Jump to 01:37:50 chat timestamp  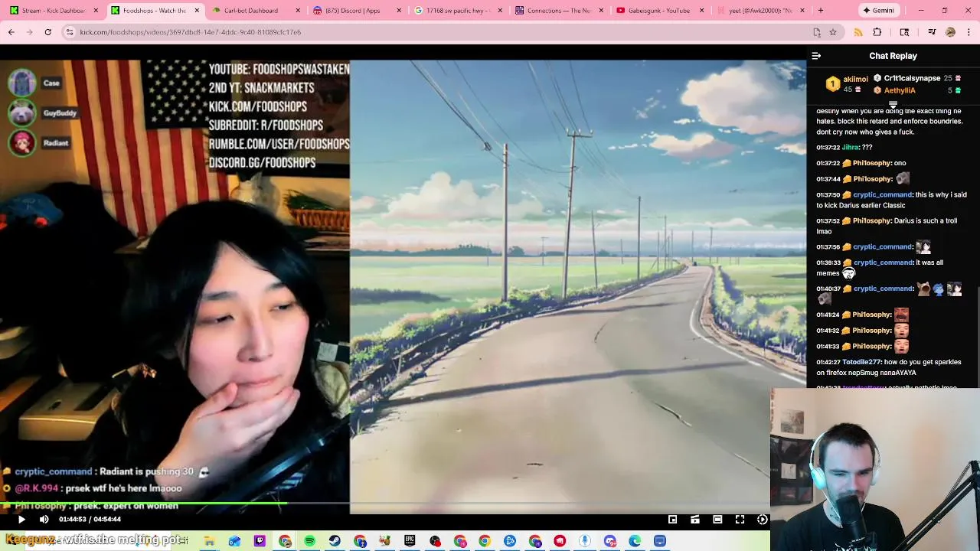[x=828, y=195]
